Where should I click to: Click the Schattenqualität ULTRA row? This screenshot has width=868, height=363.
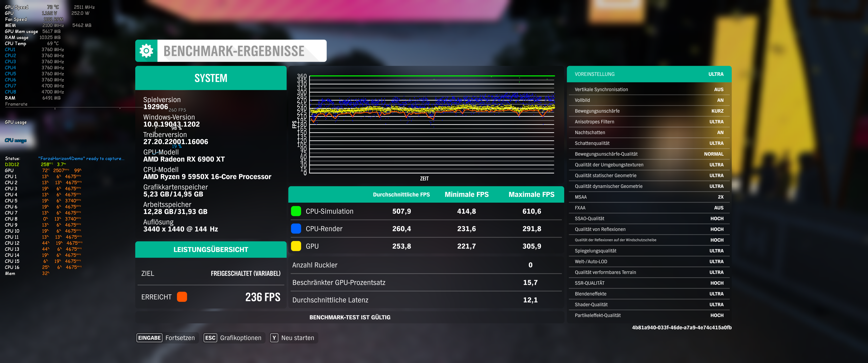pos(649,143)
